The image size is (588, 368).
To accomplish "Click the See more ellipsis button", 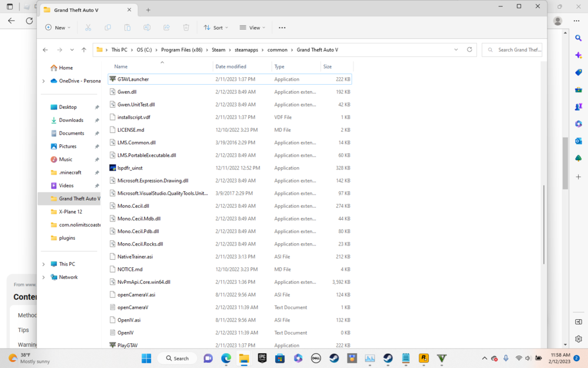I will pyautogui.click(x=282, y=27).
